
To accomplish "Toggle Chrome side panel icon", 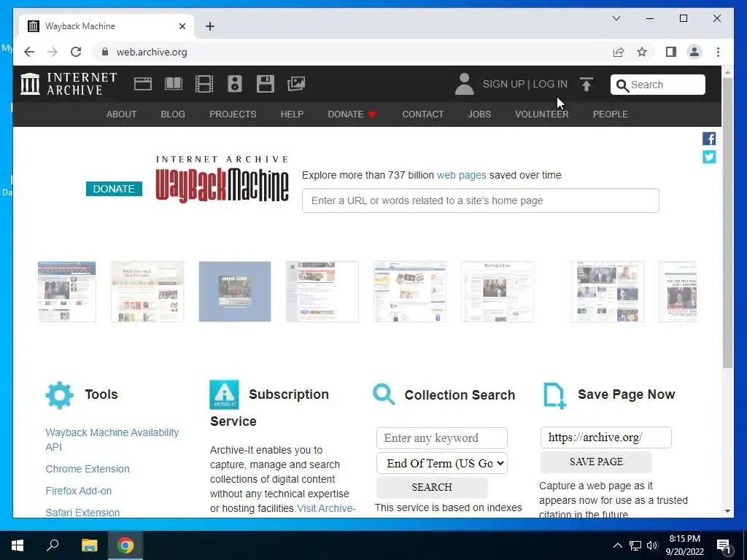I will [671, 52].
